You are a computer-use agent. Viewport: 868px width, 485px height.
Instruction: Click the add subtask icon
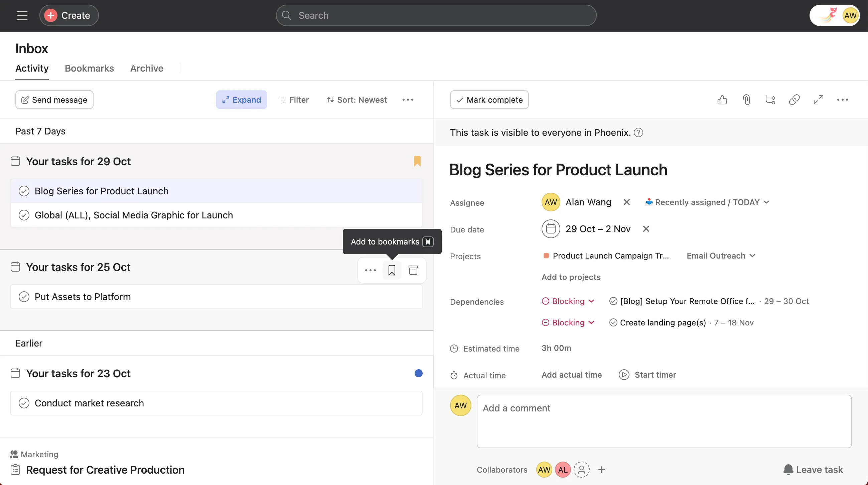click(770, 100)
